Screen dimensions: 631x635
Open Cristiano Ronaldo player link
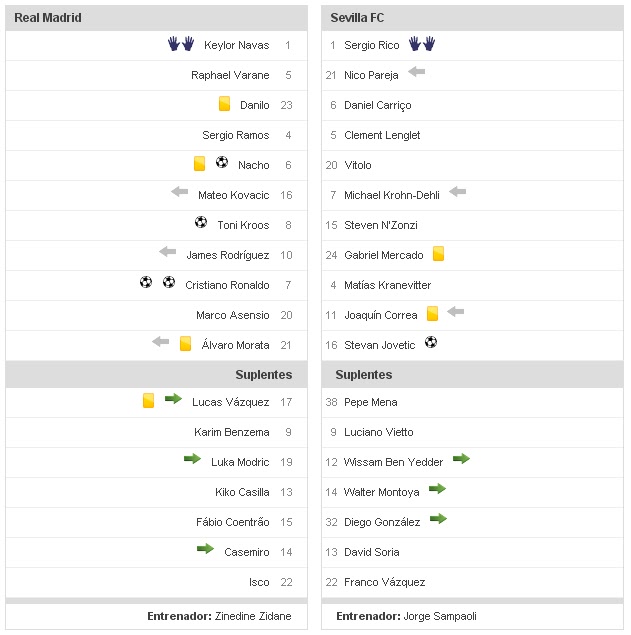[x=227, y=285]
